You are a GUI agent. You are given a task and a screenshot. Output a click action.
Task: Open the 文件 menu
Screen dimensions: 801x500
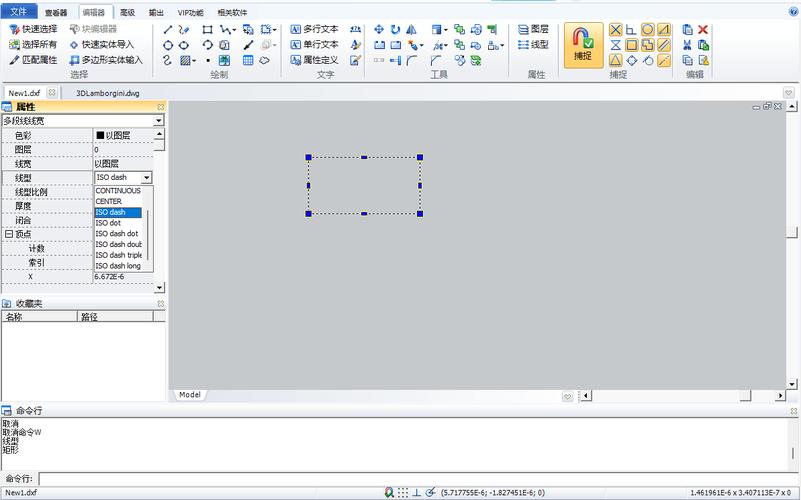point(18,11)
